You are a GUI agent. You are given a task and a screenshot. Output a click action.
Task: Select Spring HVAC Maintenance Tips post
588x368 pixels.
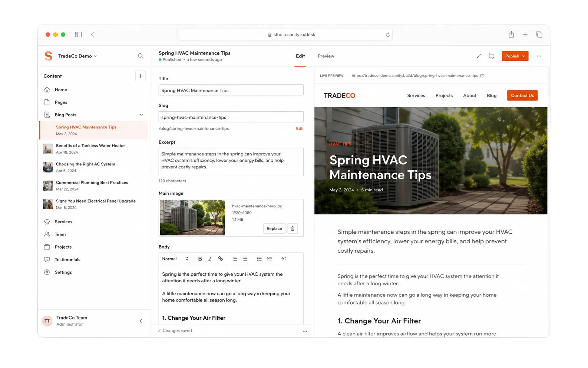click(x=94, y=130)
